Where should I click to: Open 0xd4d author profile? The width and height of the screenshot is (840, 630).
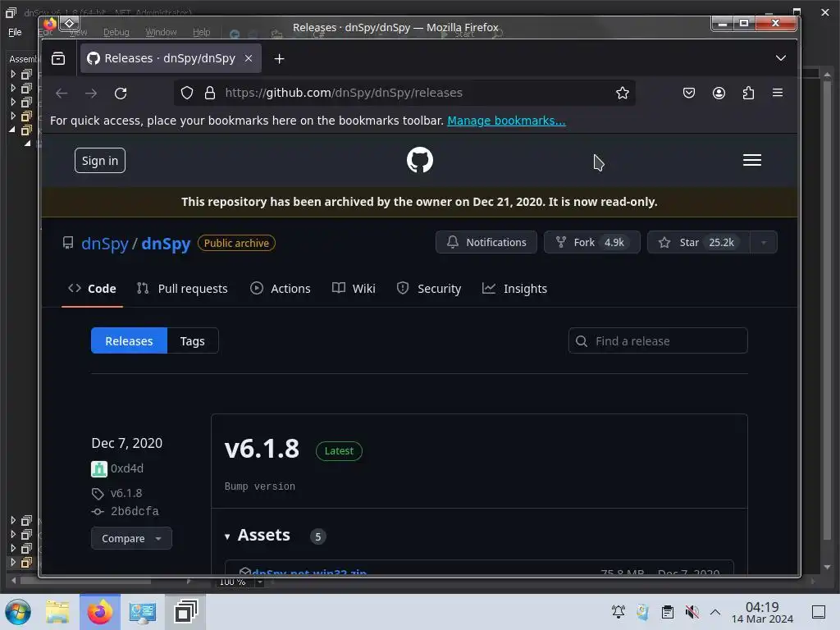(x=127, y=468)
